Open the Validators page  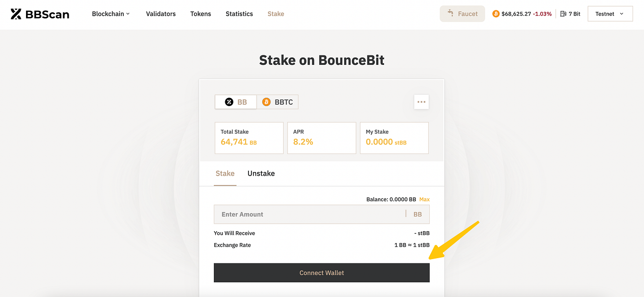(161, 14)
